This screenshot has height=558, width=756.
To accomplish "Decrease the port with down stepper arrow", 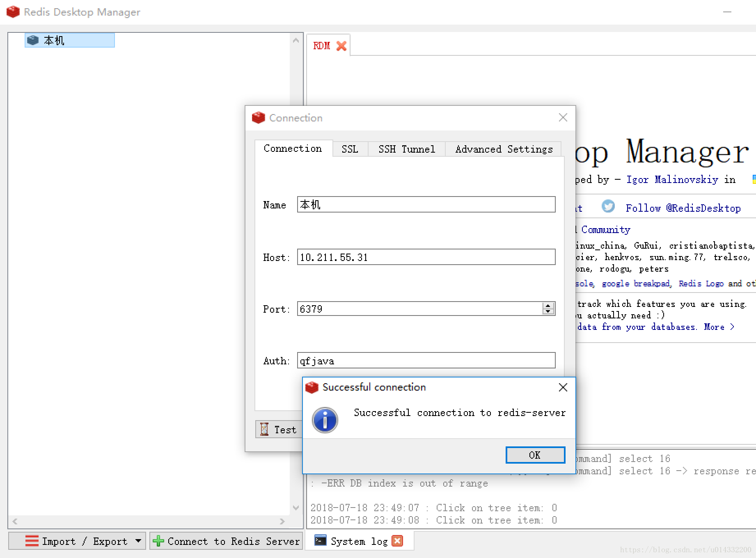I will click(x=548, y=311).
